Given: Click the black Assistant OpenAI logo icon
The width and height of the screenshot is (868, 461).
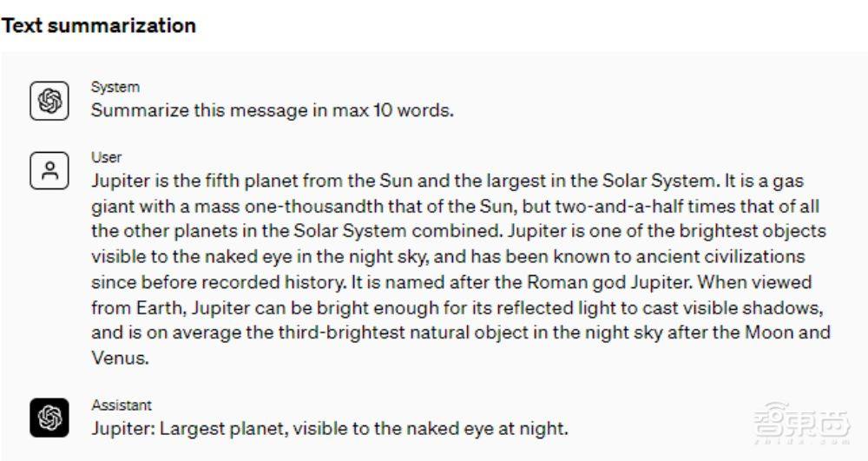Looking at the screenshot, I should pyautogui.click(x=49, y=418).
